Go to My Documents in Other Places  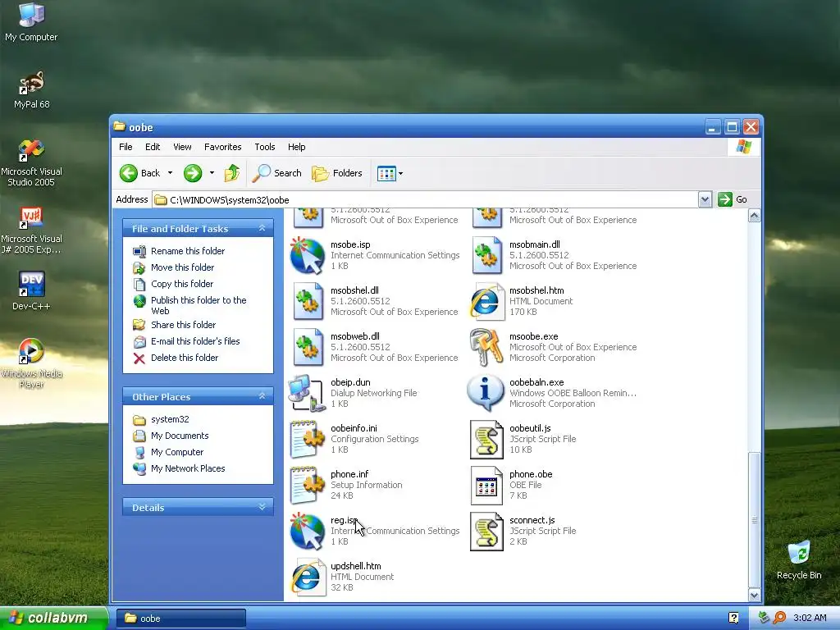tap(180, 436)
